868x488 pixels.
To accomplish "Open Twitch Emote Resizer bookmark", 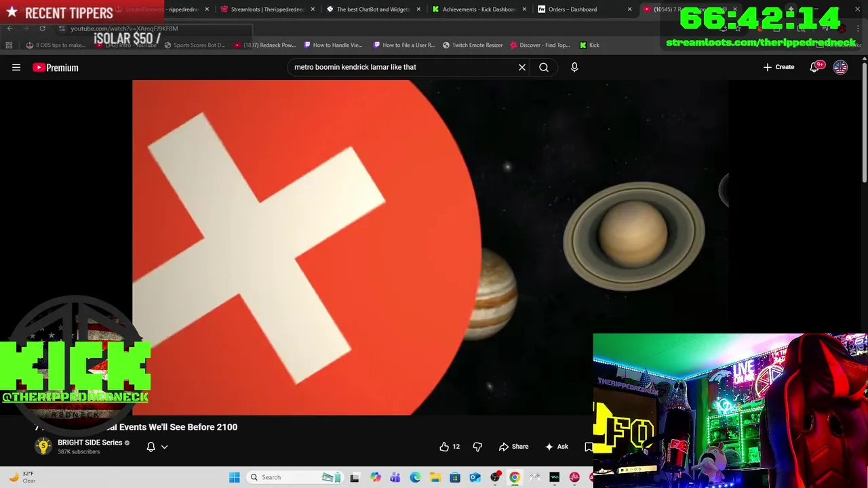I will 473,45.
